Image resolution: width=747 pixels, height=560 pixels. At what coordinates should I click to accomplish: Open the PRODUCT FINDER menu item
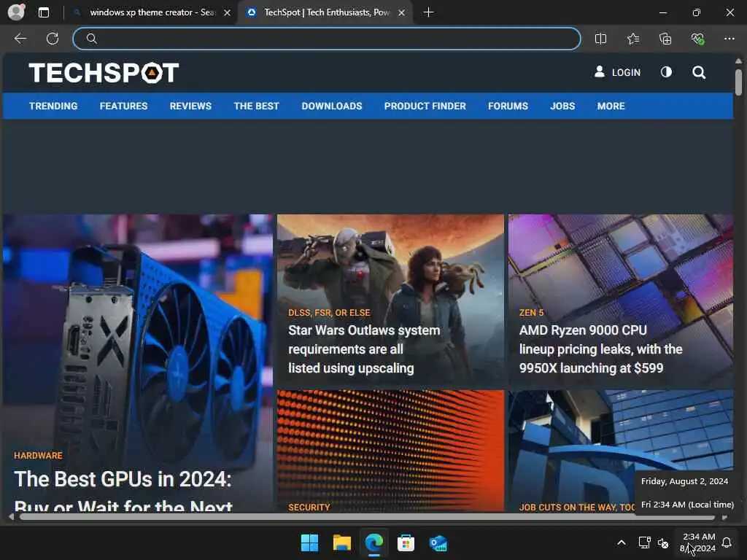pyautogui.click(x=425, y=106)
